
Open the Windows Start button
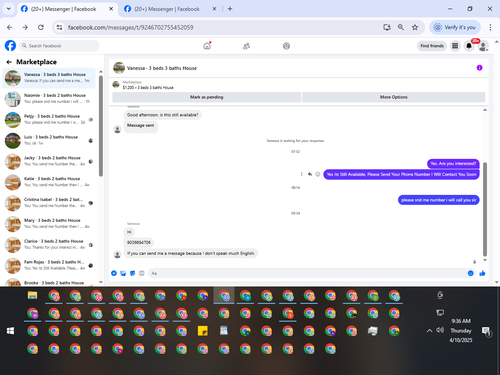point(11,331)
